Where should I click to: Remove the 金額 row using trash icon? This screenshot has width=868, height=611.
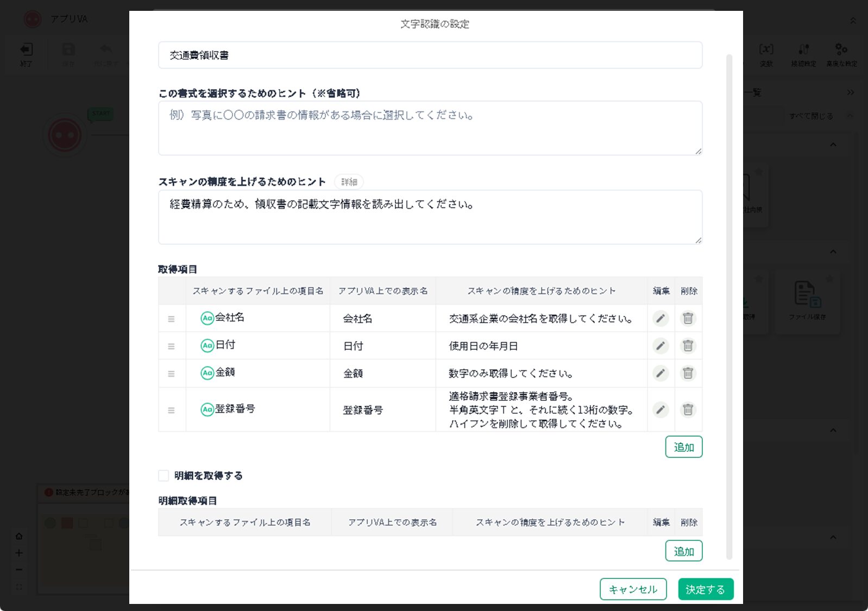(x=688, y=373)
